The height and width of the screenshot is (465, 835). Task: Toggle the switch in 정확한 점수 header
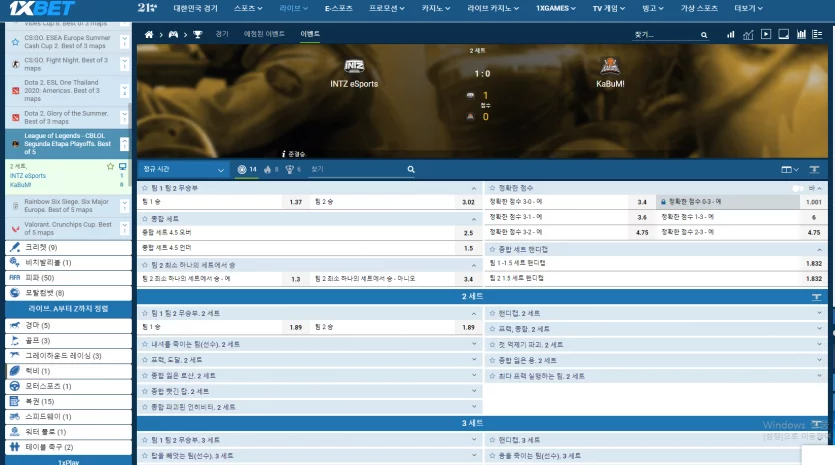click(x=797, y=188)
